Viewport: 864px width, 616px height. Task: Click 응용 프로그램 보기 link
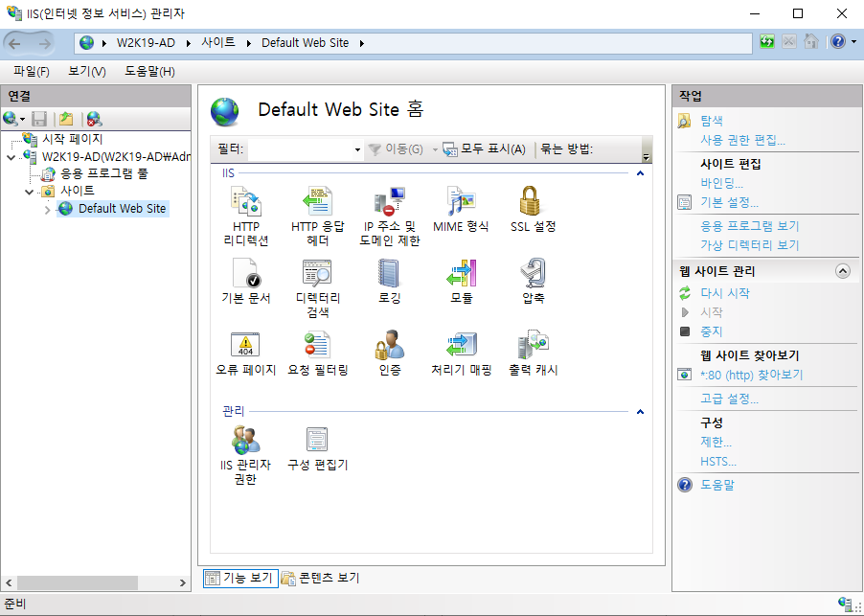[x=749, y=226]
